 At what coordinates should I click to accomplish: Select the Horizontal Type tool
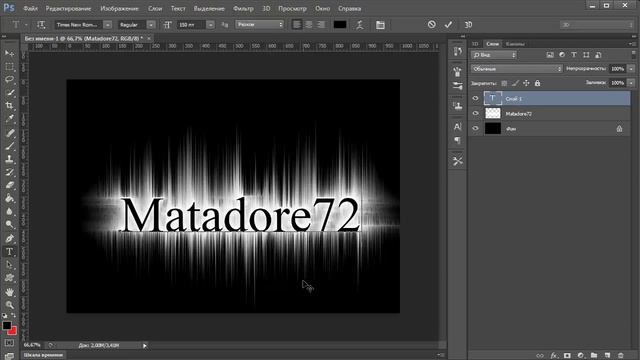pyautogui.click(x=9, y=252)
